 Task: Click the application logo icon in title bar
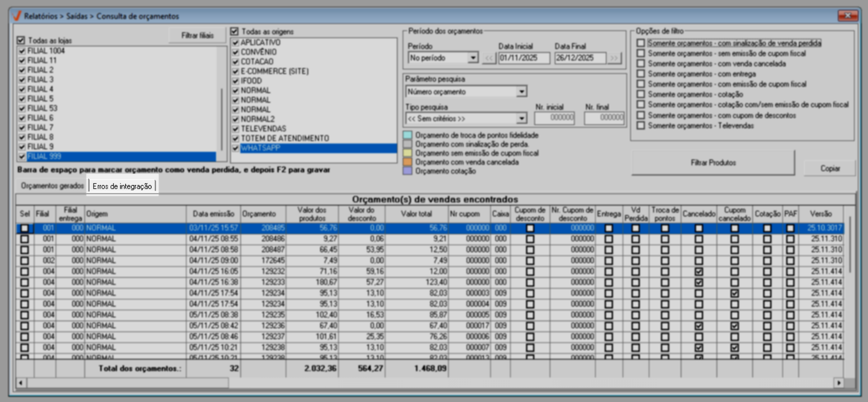pyautogui.click(x=17, y=16)
